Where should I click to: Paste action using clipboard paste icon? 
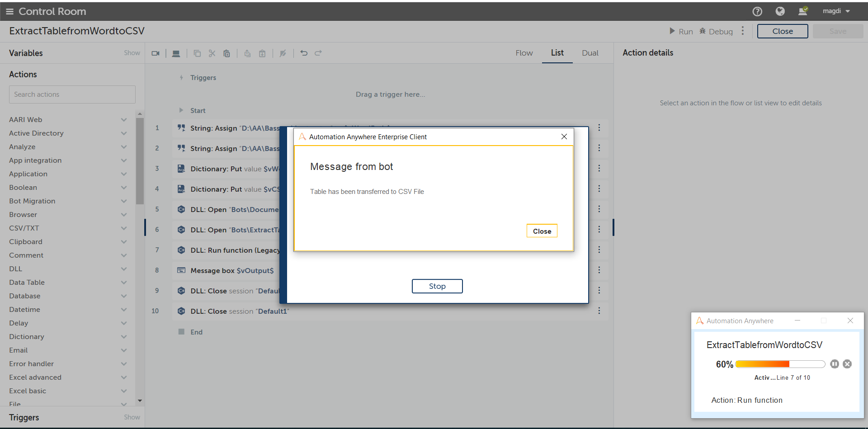point(226,53)
